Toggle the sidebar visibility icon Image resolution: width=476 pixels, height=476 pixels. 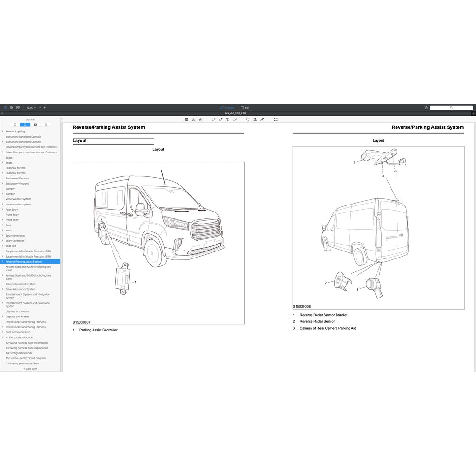[x=5, y=107]
